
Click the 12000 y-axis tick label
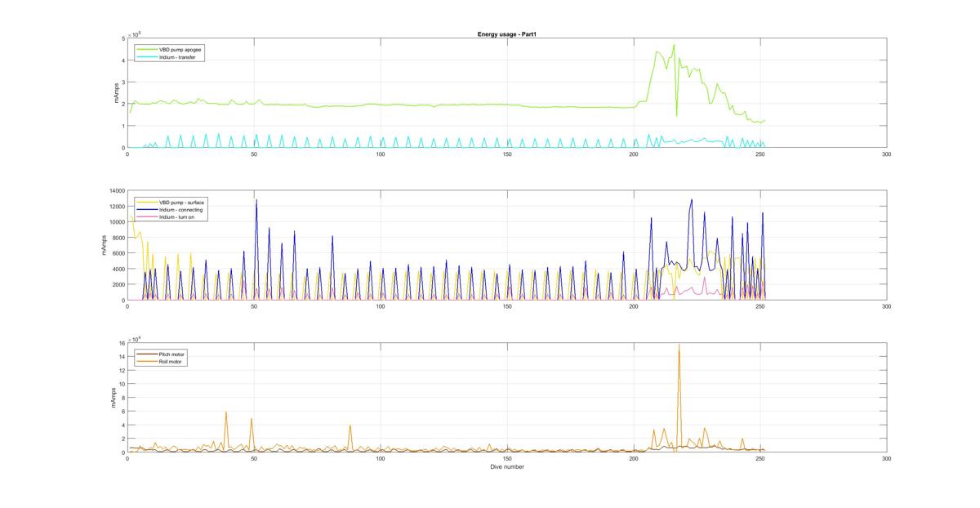[x=115, y=206]
